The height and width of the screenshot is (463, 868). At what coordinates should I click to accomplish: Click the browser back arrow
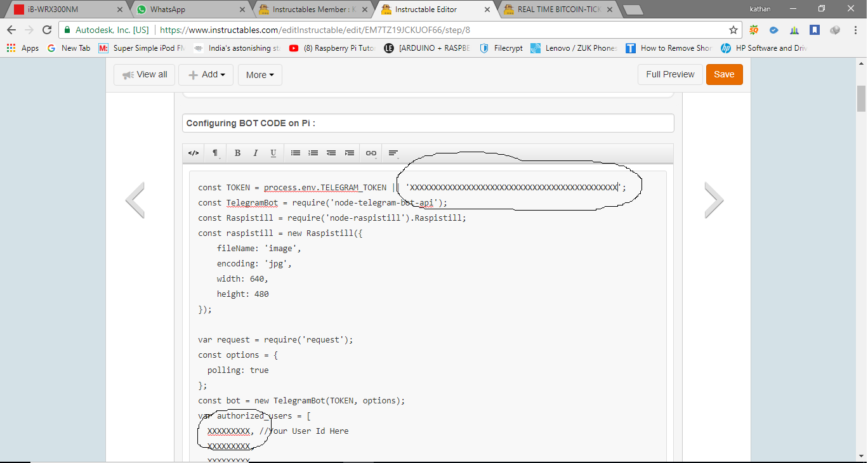pyautogui.click(x=11, y=30)
